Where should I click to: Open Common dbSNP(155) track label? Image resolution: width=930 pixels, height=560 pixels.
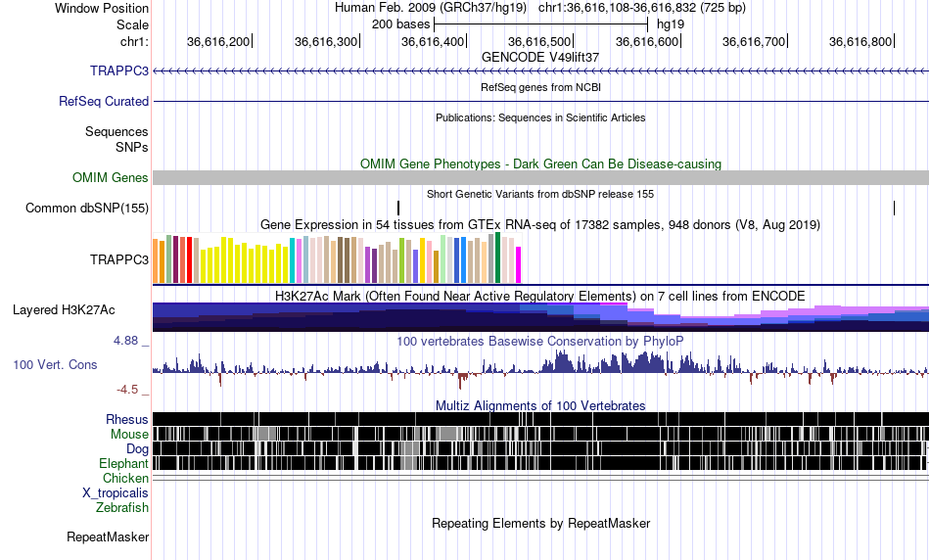click(x=87, y=209)
